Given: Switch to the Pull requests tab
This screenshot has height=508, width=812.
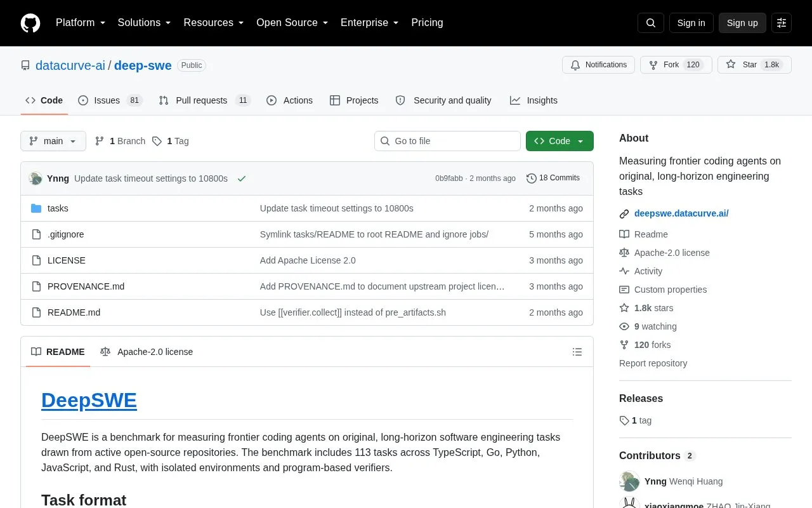Looking at the screenshot, I should [x=205, y=100].
